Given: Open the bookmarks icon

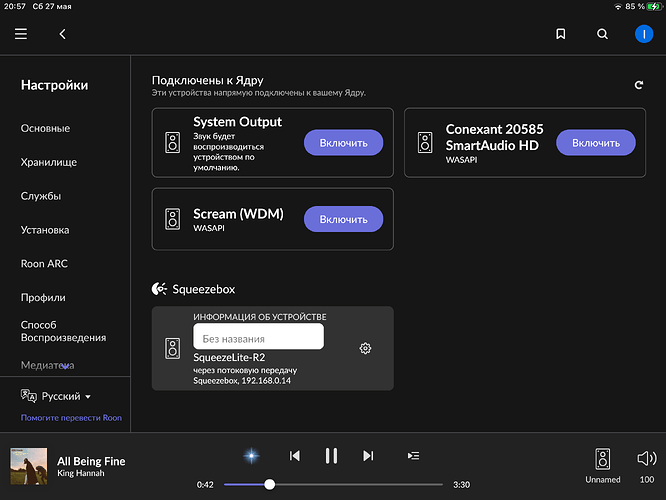Looking at the screenshot, I should click(x=561, y=34).
